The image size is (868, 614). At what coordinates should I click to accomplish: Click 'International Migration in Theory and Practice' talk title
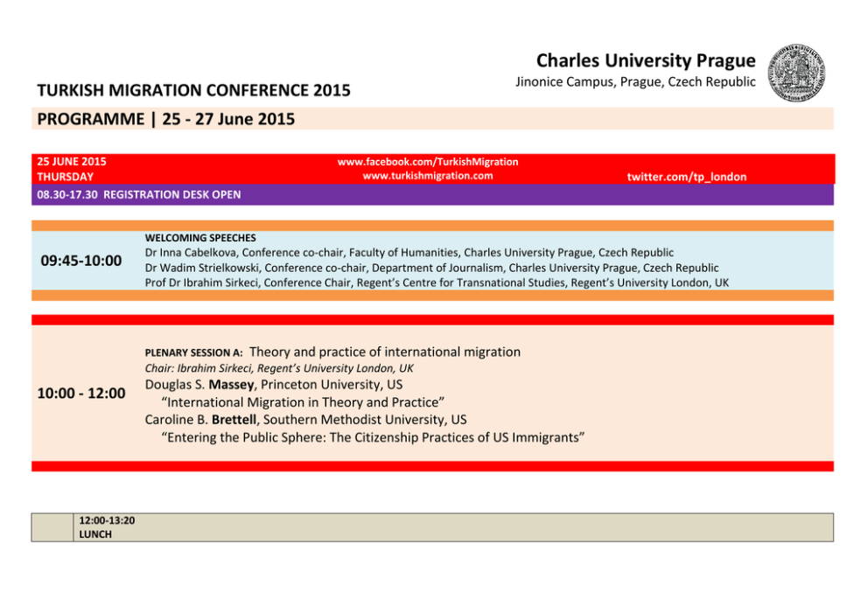pos(303,402)
